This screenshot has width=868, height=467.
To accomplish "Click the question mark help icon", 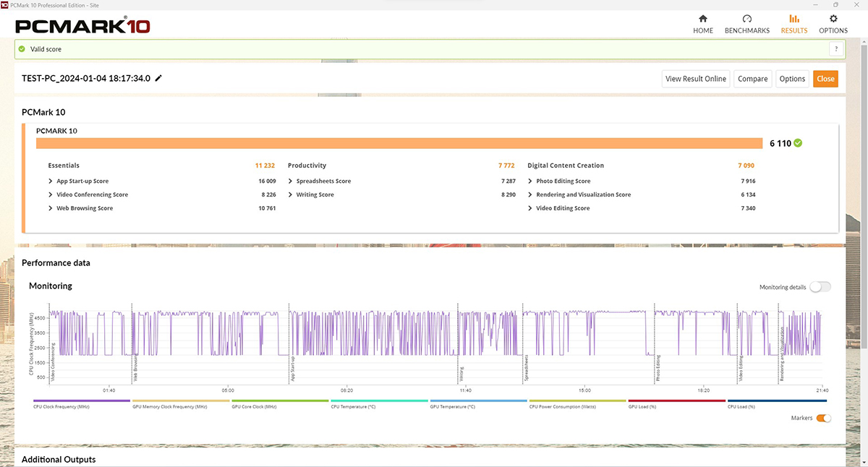I will [836, 49].
